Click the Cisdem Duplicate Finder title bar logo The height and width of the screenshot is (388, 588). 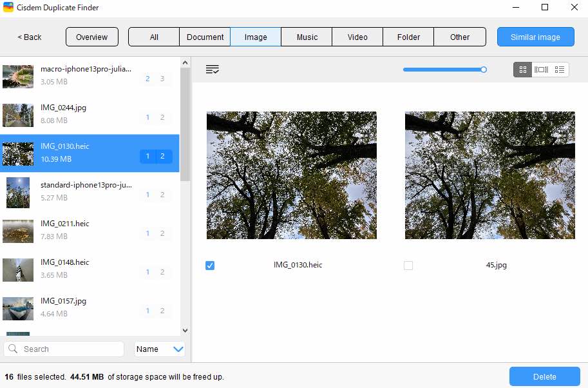8,8
